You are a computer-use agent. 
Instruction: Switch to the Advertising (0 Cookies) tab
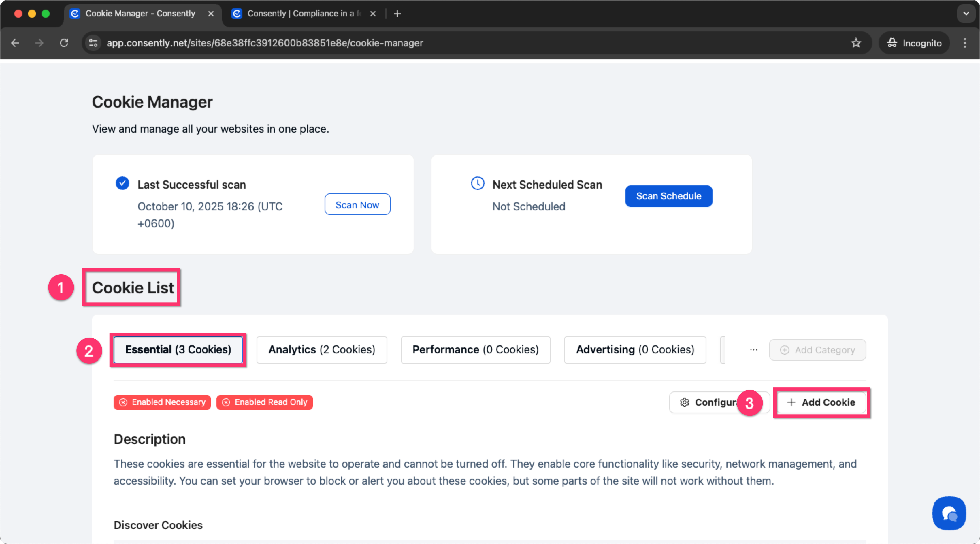point(635,350)
